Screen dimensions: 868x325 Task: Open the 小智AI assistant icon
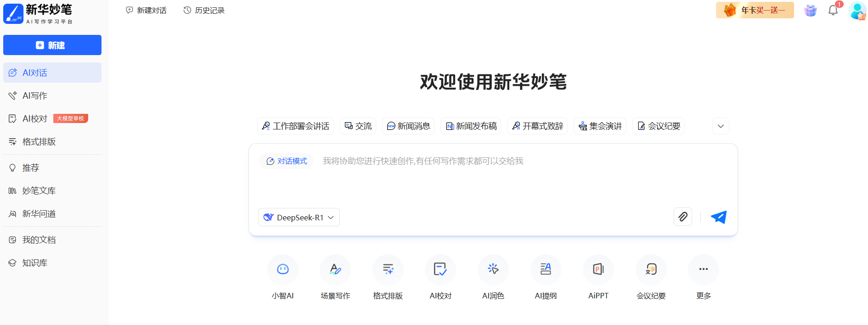(282, 269)
